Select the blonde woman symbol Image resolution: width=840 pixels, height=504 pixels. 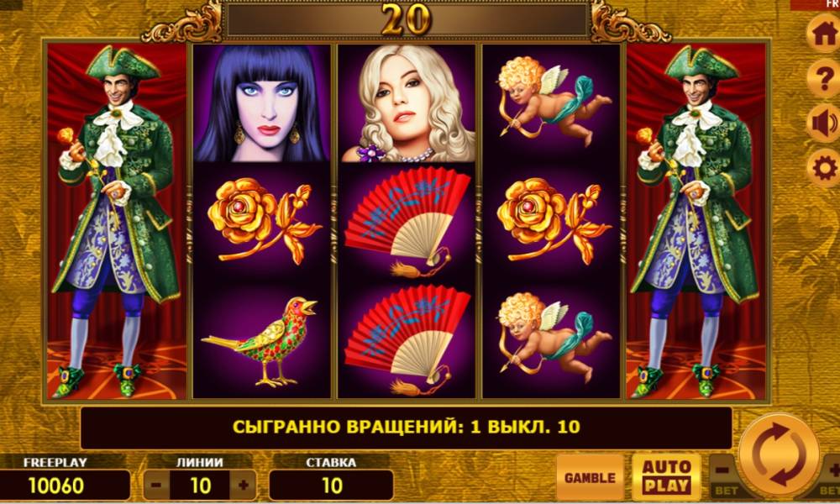(407, 103)
